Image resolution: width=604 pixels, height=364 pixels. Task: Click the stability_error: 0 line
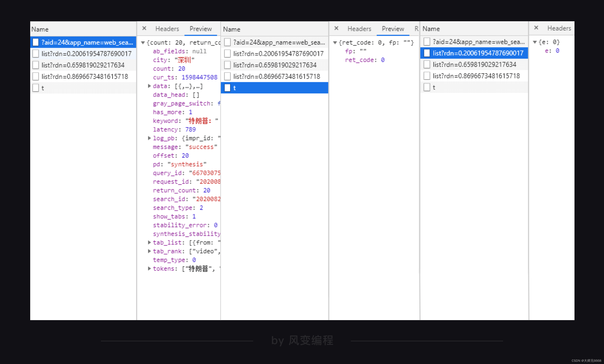tap(185, 225)
